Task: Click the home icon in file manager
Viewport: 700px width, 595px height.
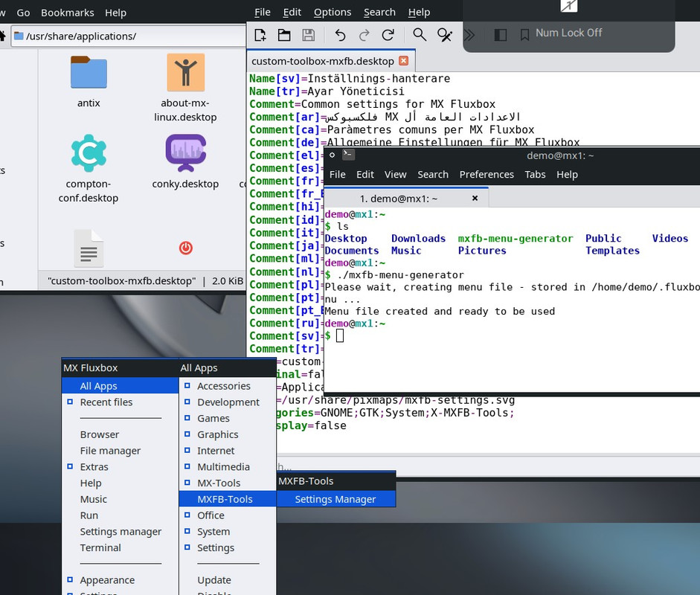Action: point(2,36)
